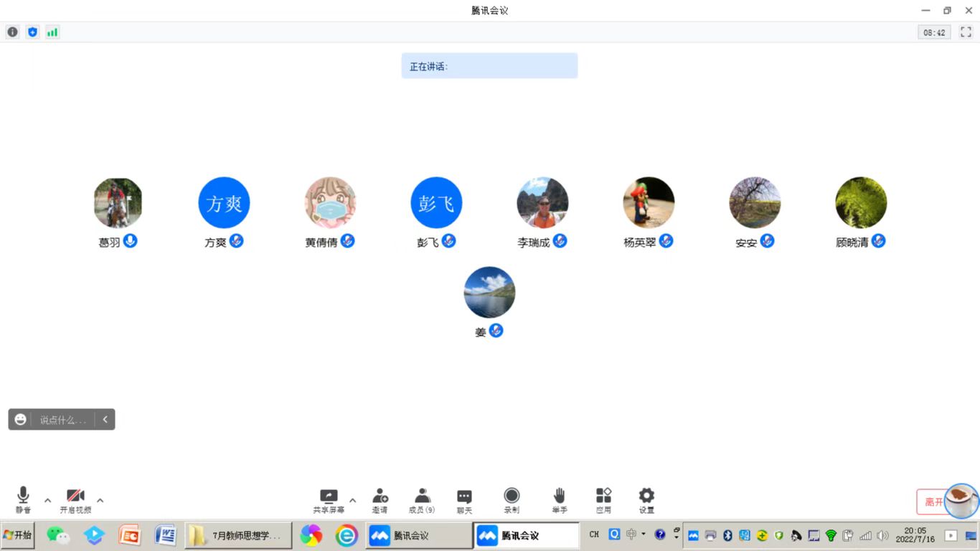The width and height of the screenshot is (980, 551).
Task: Click the 正在讲话 speaking banner
Action: pos(489,66)
